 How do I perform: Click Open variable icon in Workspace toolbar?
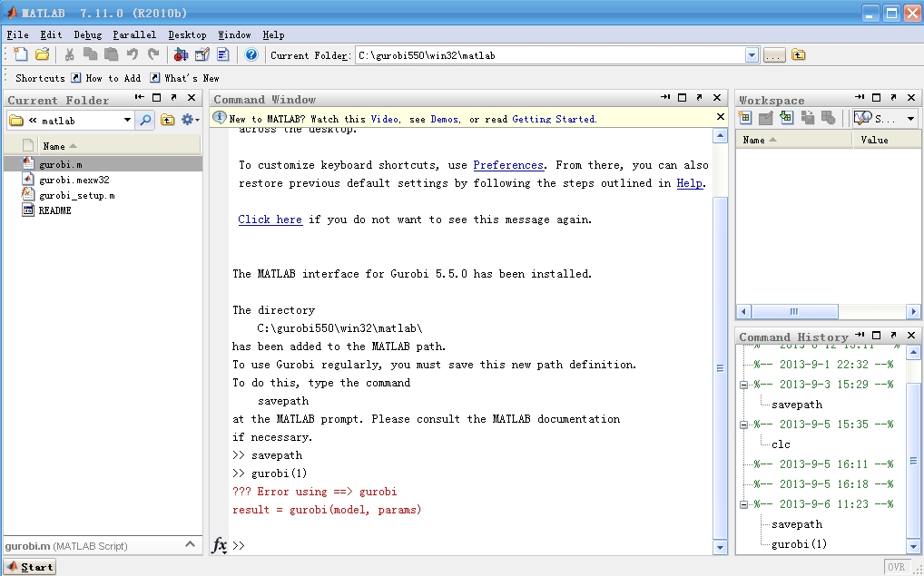coord(765,118)
